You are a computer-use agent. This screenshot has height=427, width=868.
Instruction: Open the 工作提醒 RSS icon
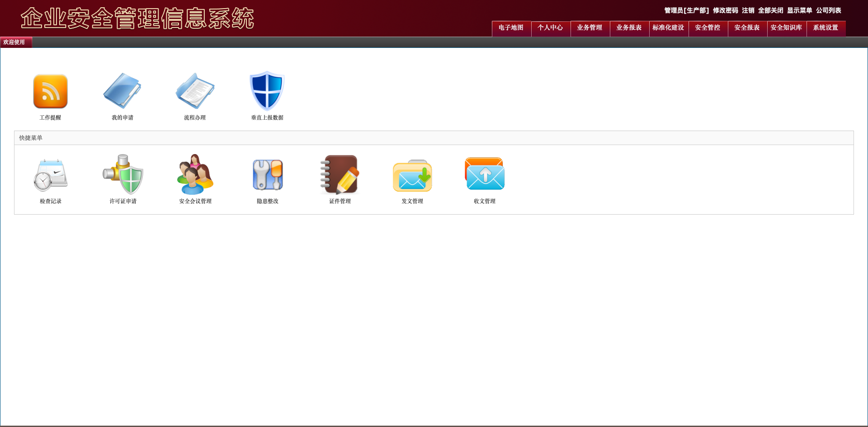pyautogui.click(x=50, y=92)
